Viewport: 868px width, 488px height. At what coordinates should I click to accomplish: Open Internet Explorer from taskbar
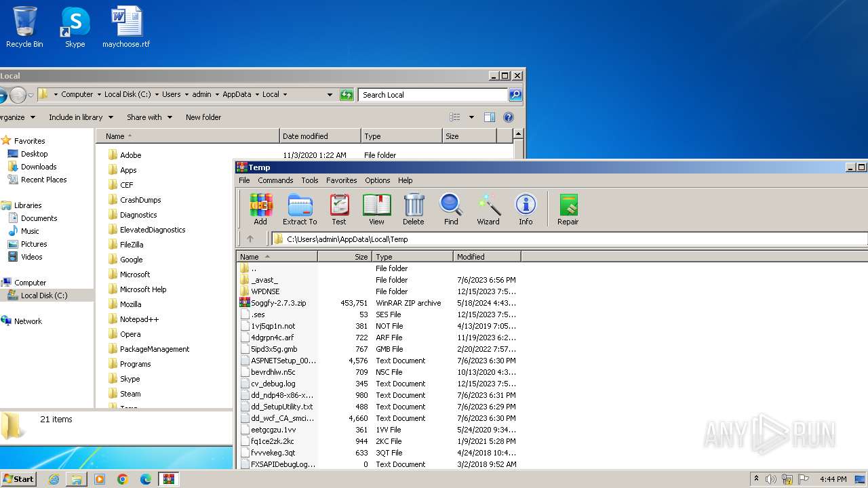54,479
